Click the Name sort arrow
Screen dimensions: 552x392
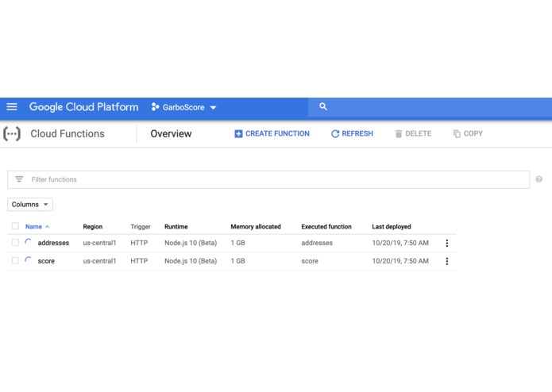pos(47,227)
